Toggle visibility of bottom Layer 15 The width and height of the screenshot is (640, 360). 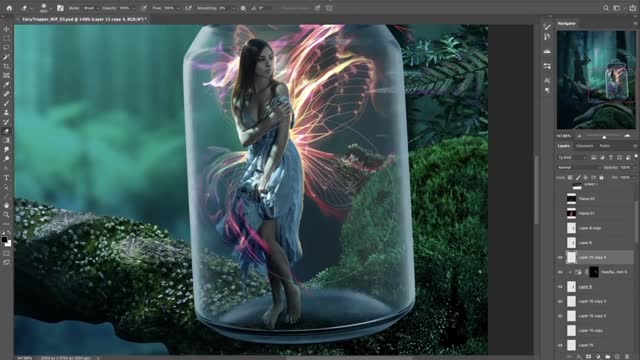pos(560,345)
